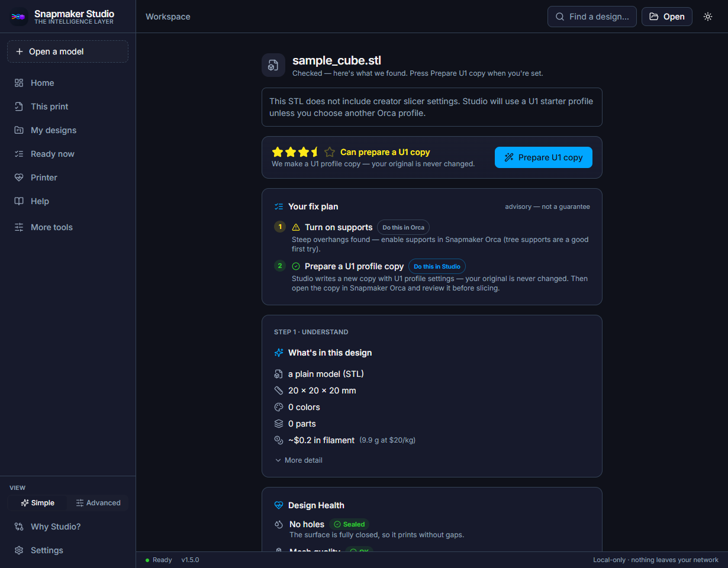Click the Snapmaker Studio logo icon

[19, 17]
